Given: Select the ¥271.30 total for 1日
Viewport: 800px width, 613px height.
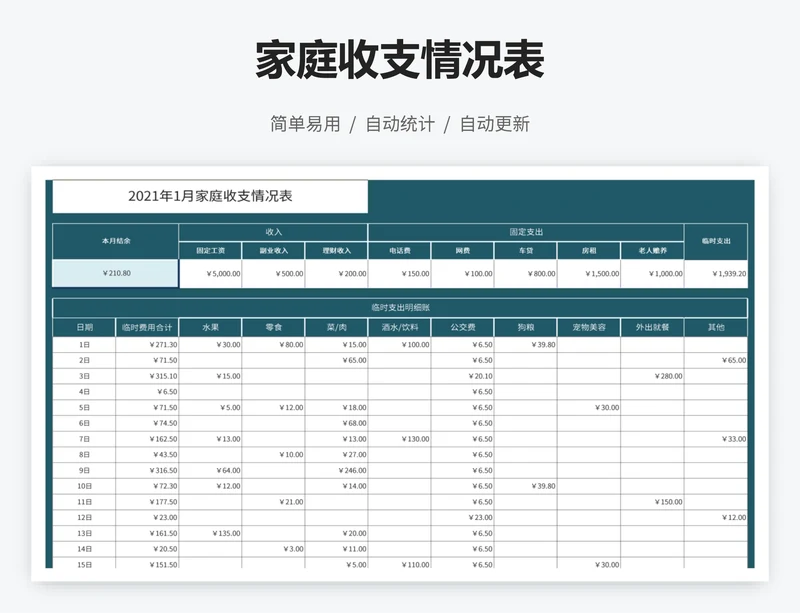Looking at the screenshot, I should pos(147,345).
